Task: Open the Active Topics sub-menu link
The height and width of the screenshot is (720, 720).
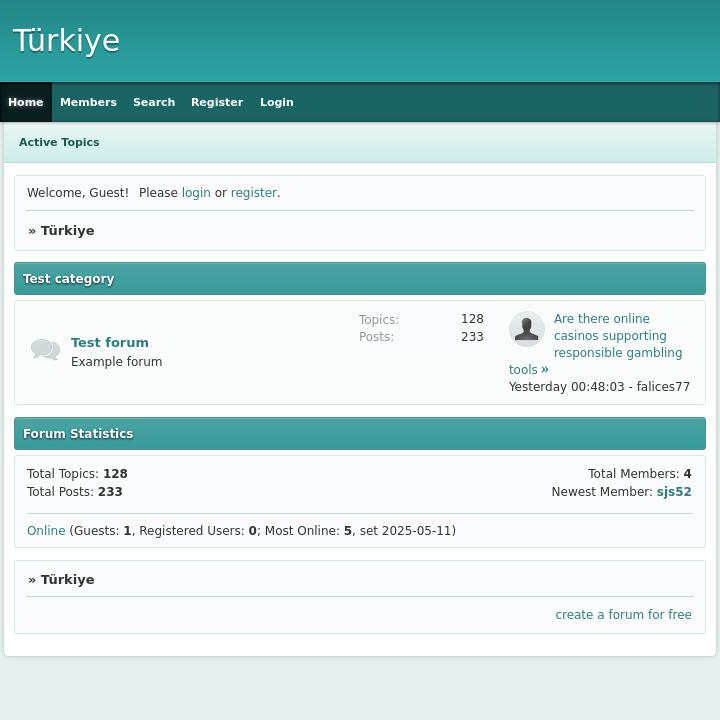Action: 59,142
